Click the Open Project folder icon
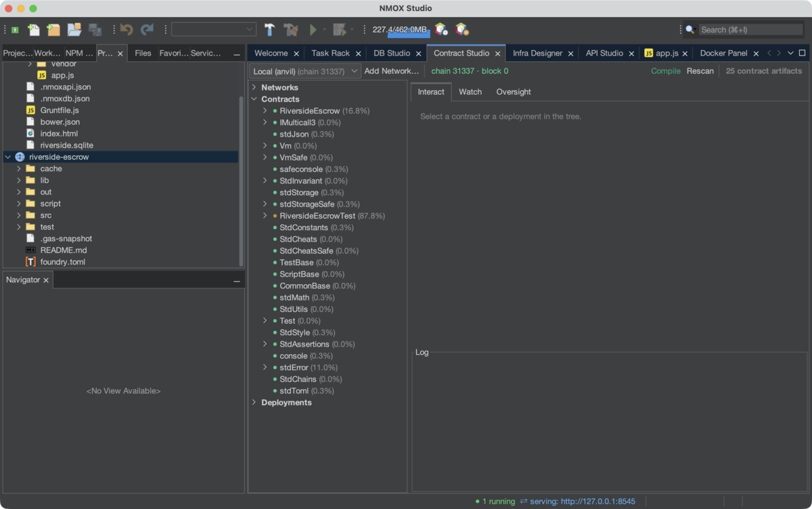This screenshot has width=812, height=509. pyautogui.click(x=74, y=30)
